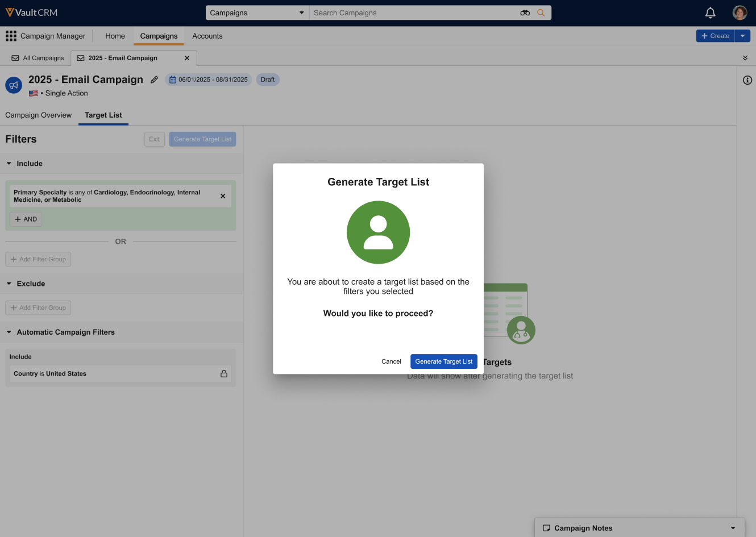Click the notifications bell icon

coord(710,13)
